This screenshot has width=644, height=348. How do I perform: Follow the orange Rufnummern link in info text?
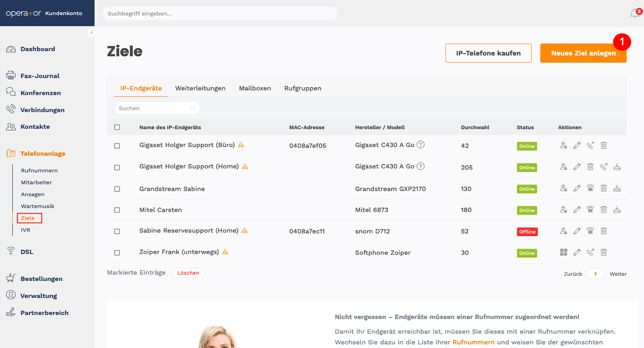(x=473, y=342)
